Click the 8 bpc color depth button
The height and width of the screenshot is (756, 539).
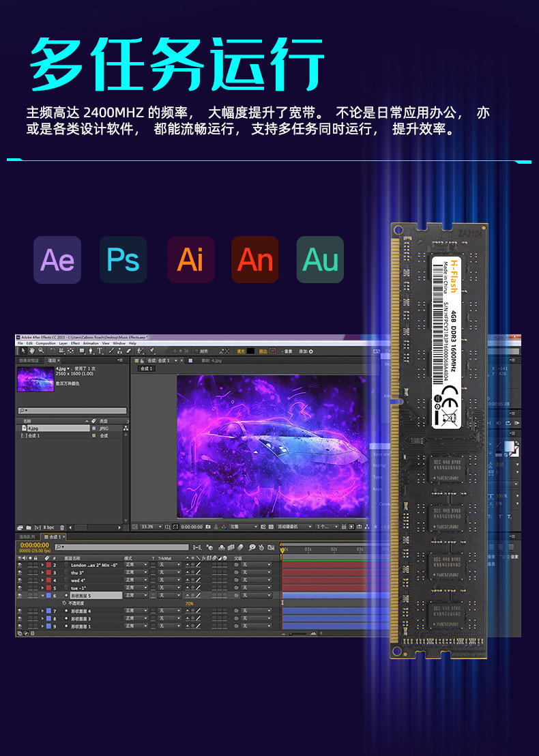[48, 527]
